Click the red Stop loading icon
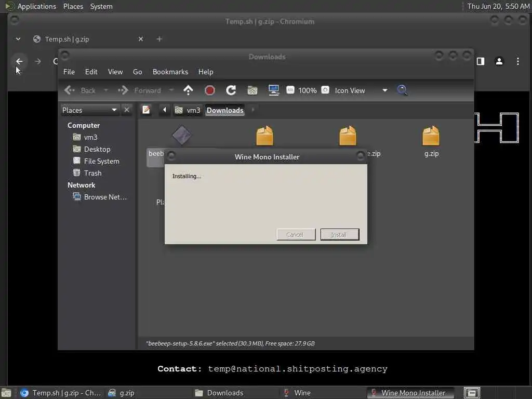 [x=210, y=90]
